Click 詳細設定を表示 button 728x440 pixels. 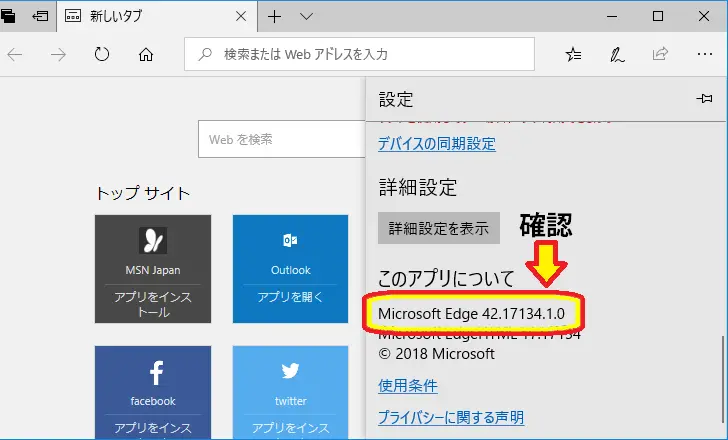(439, 228)
